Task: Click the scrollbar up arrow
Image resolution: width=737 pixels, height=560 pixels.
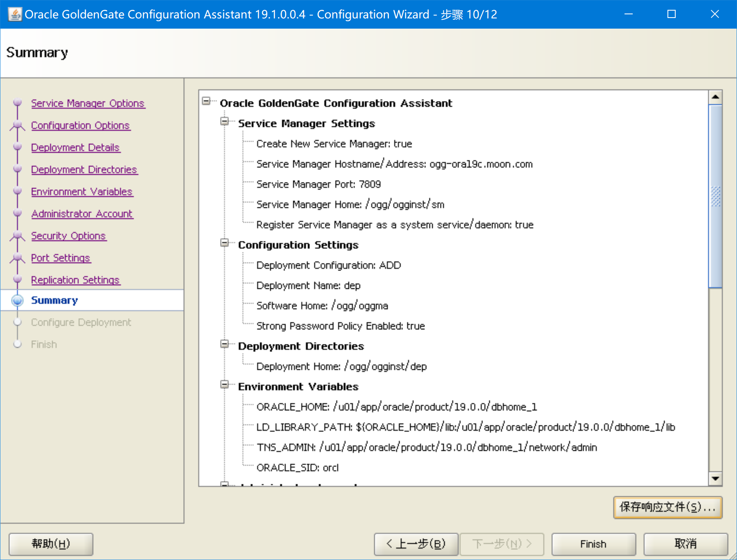Action: [x=715, y=97]
